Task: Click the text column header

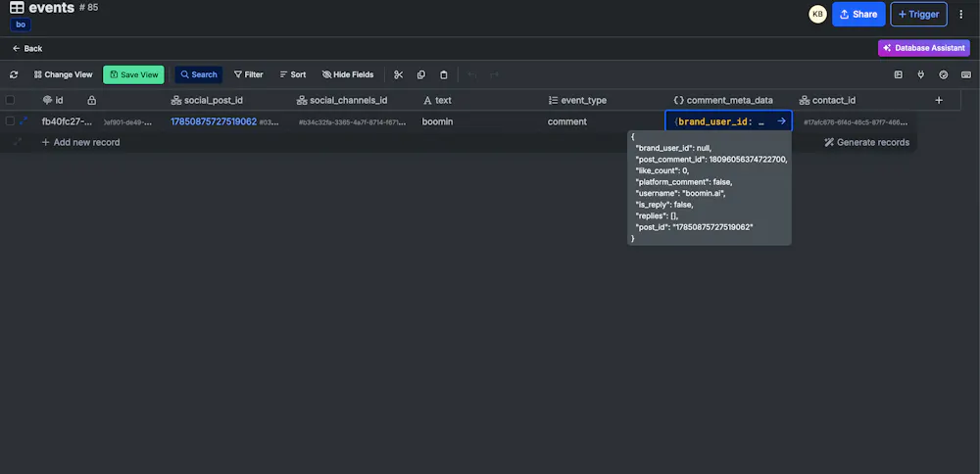Action: click(437, 100)
